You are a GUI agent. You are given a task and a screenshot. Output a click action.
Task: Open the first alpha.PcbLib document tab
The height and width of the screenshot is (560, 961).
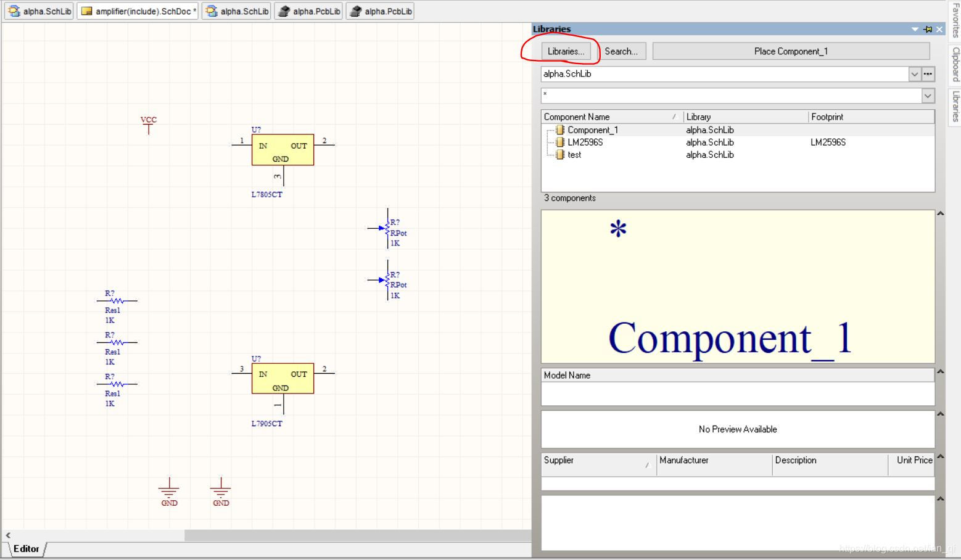tap(310, 11)
